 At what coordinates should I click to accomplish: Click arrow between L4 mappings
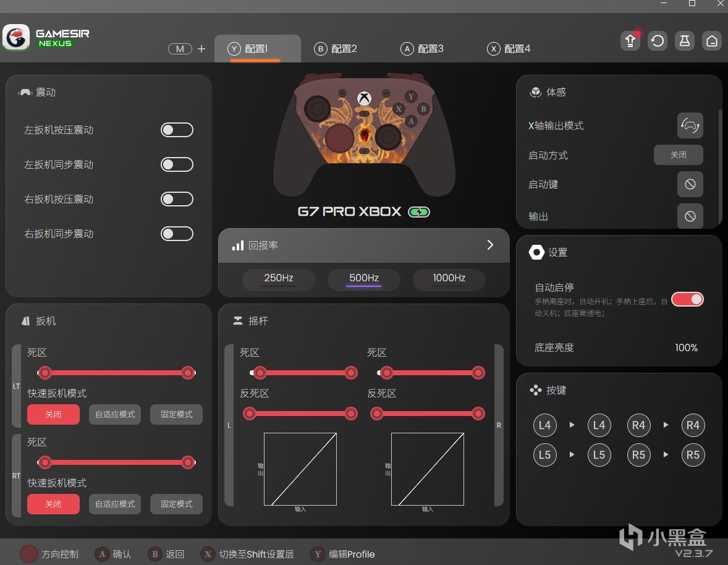click(x=572, y=425)
